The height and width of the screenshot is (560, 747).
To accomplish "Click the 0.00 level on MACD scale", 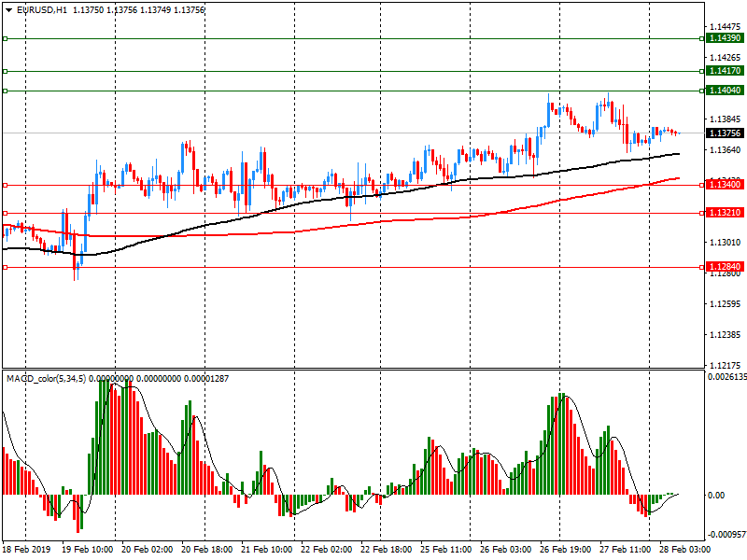I will coord(714,496).
